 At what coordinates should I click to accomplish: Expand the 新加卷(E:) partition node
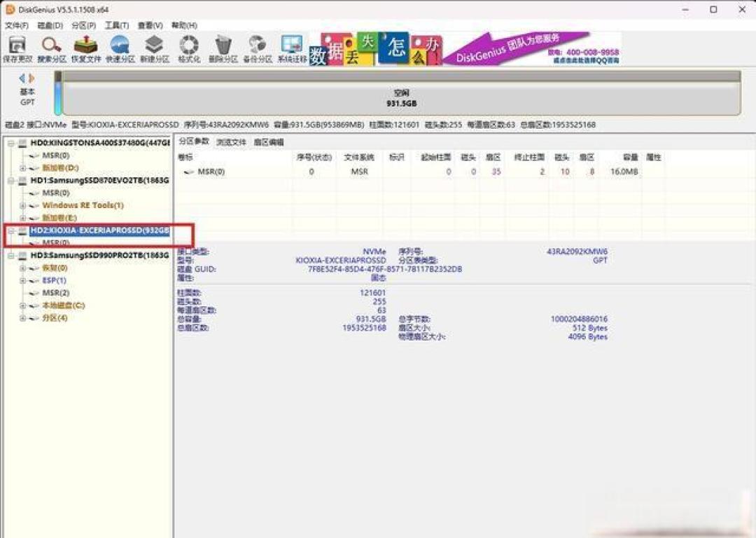click(22, 218)
